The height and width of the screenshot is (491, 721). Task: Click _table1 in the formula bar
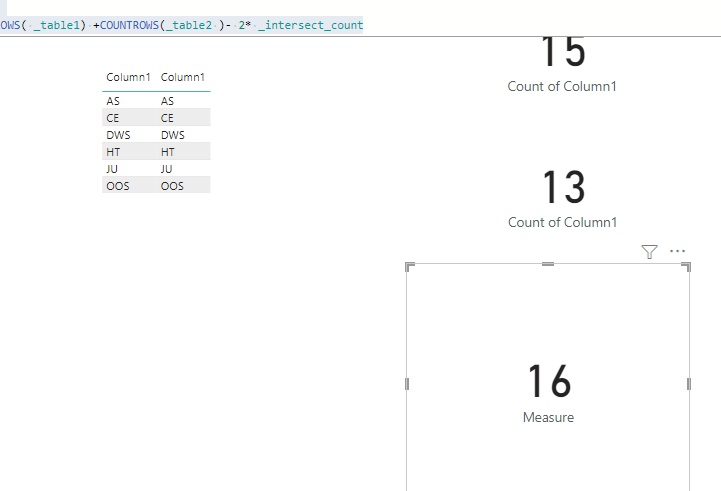(57, 25)
